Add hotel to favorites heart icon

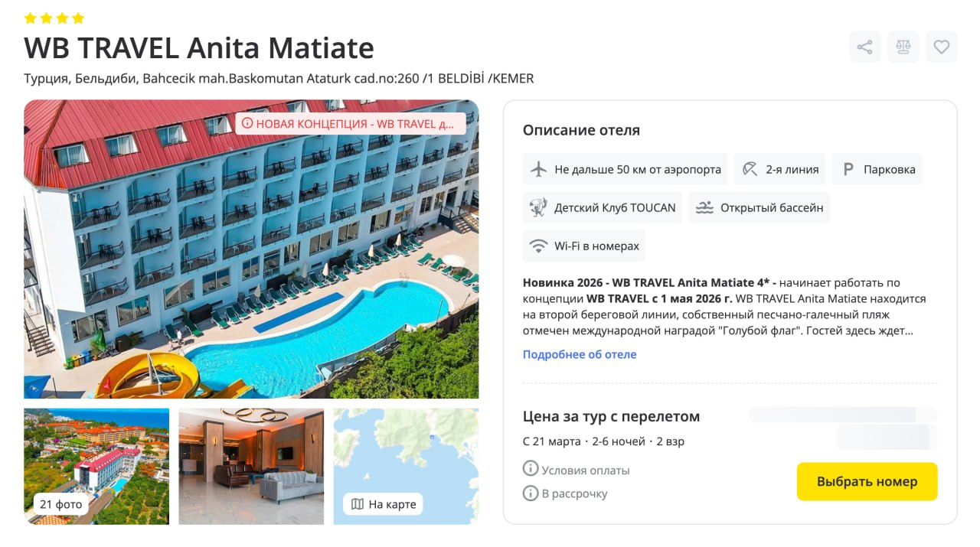click(x=942, y=47)
